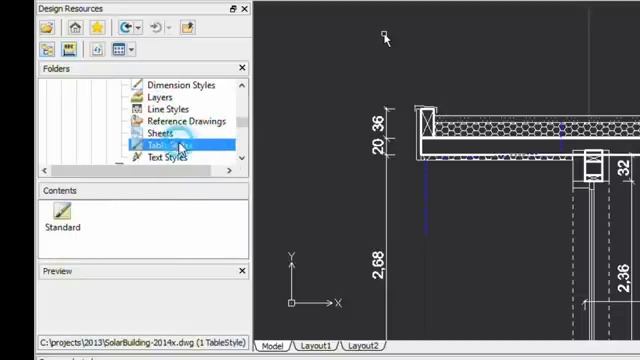Select Line Styles in the folder tree

(168, 109)
